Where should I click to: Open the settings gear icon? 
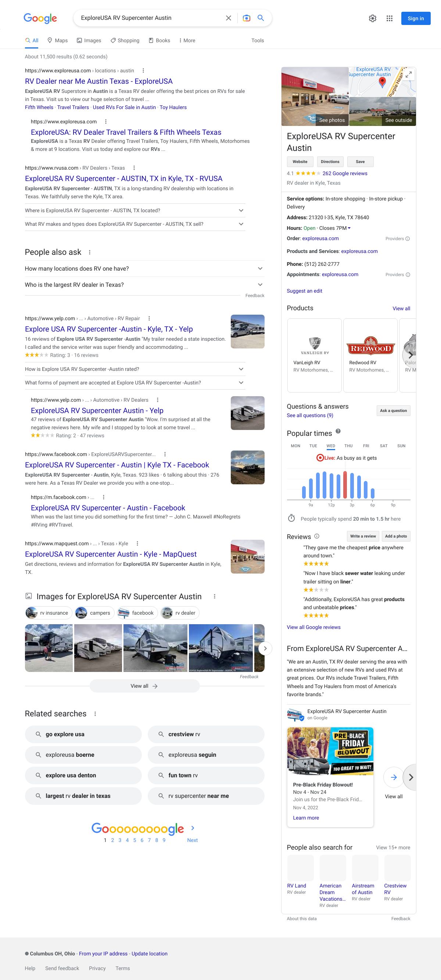[372, 18]
